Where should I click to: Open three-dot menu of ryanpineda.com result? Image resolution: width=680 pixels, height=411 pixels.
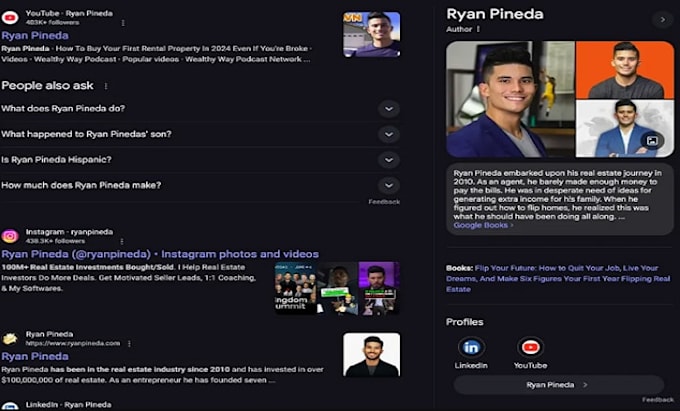coord(129,343)
